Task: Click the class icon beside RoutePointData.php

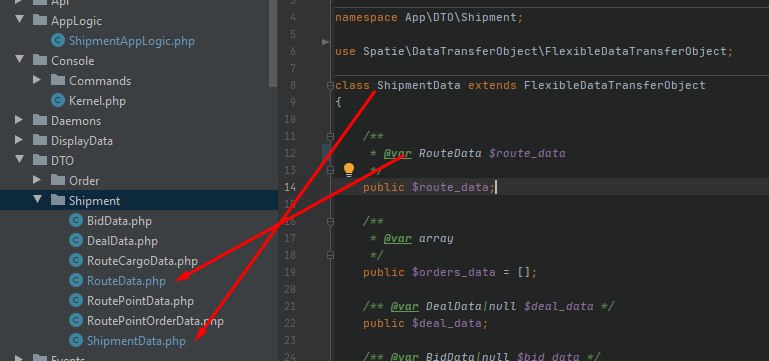Action: point(76,301)
